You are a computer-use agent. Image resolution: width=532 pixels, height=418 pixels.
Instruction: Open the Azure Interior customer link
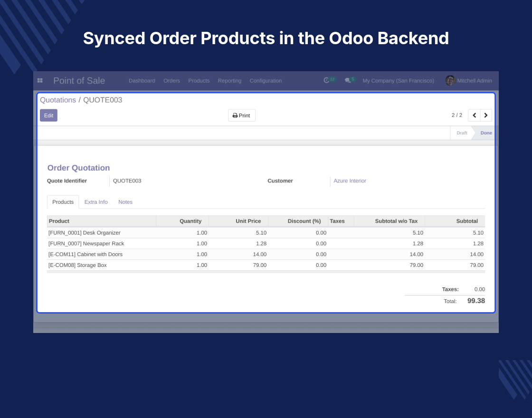350,181
